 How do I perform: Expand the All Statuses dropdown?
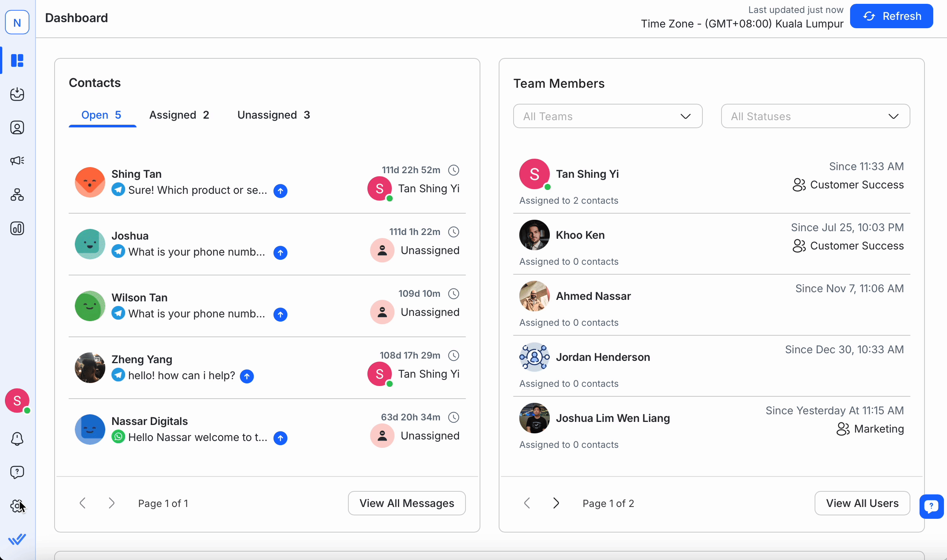pos(815,116)
